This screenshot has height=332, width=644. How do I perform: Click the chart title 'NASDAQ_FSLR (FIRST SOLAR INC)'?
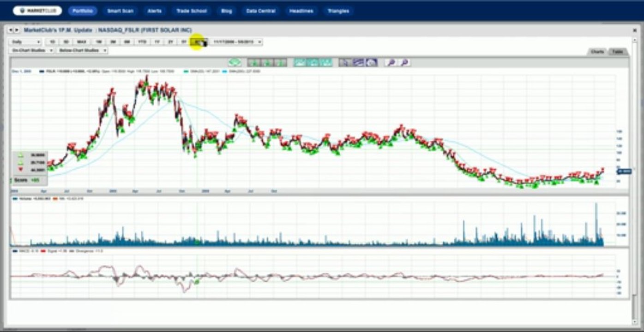[x=144, y=30]
